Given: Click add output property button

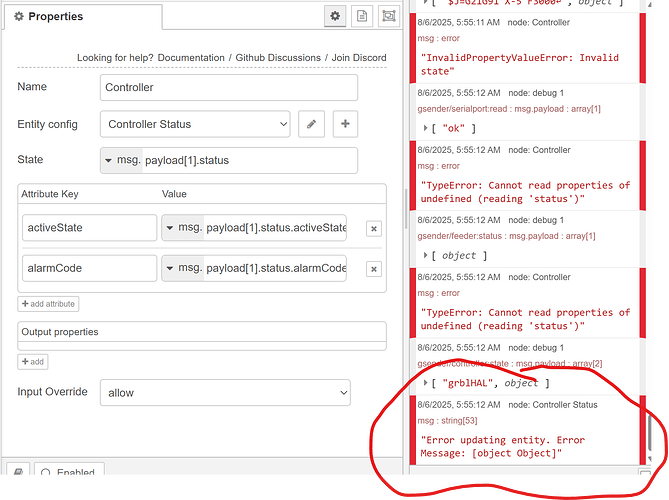Looking at the screenshot, I should (x=33, y=362).
